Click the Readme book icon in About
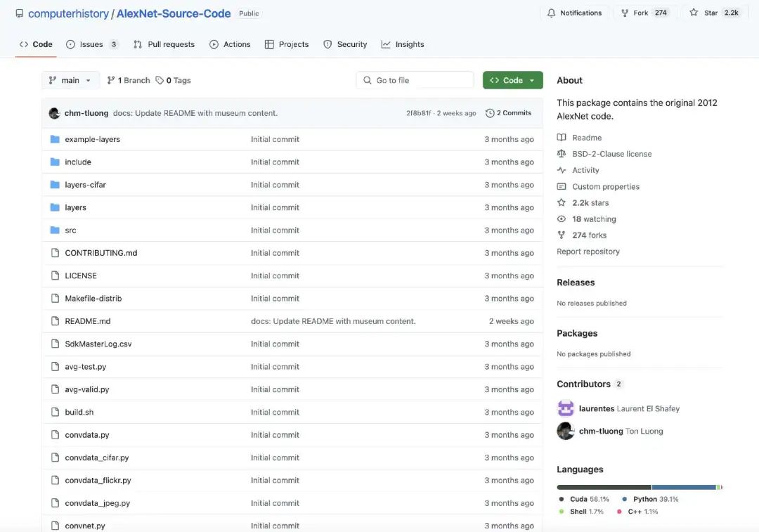The image size is (759, 532). coord(562,138)
